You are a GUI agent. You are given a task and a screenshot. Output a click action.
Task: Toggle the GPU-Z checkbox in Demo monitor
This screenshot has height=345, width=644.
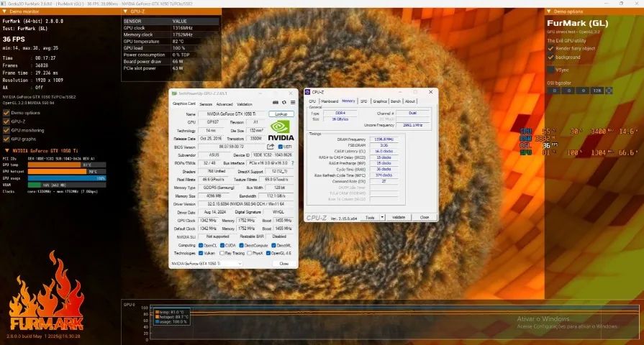click(6, 121)
